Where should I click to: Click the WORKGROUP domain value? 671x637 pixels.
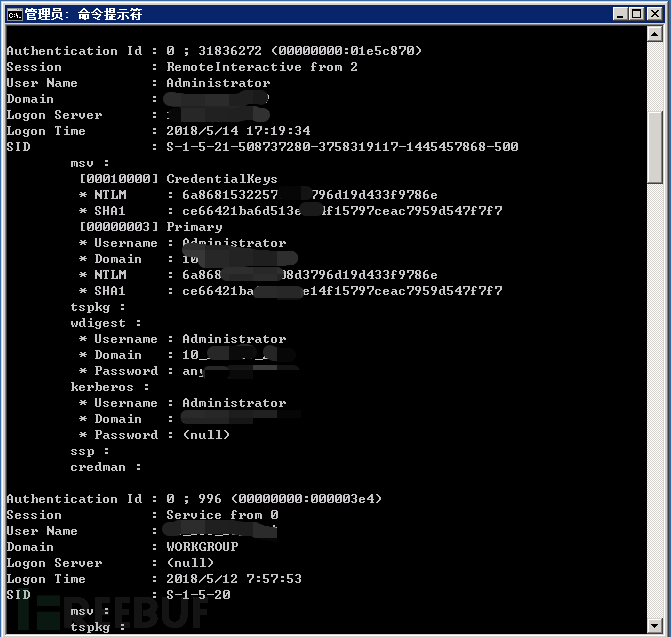point(202,547)
